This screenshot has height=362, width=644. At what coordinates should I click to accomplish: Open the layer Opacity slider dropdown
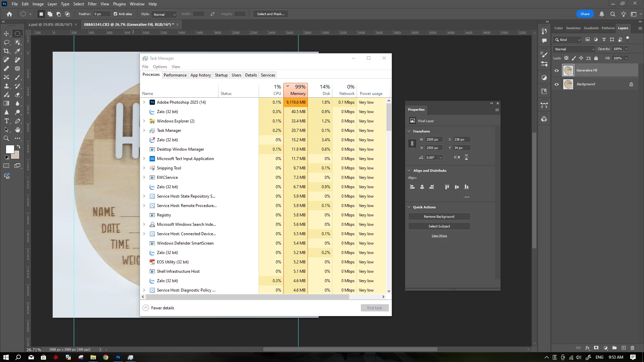(x=626, y=49)
